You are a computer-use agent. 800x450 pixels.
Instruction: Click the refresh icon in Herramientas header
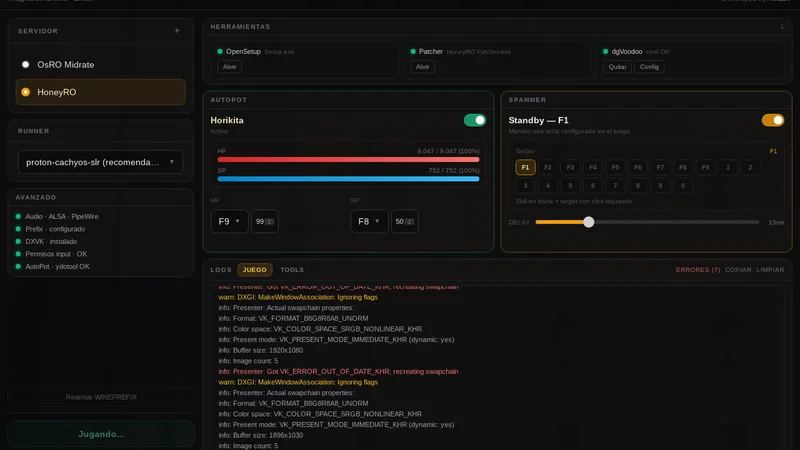(x=782, y=27)
